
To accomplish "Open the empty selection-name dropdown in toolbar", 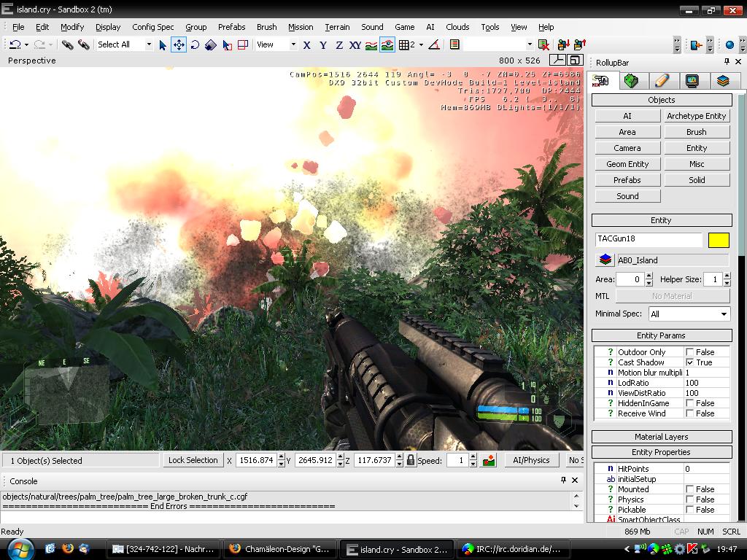I will [530, 44].
